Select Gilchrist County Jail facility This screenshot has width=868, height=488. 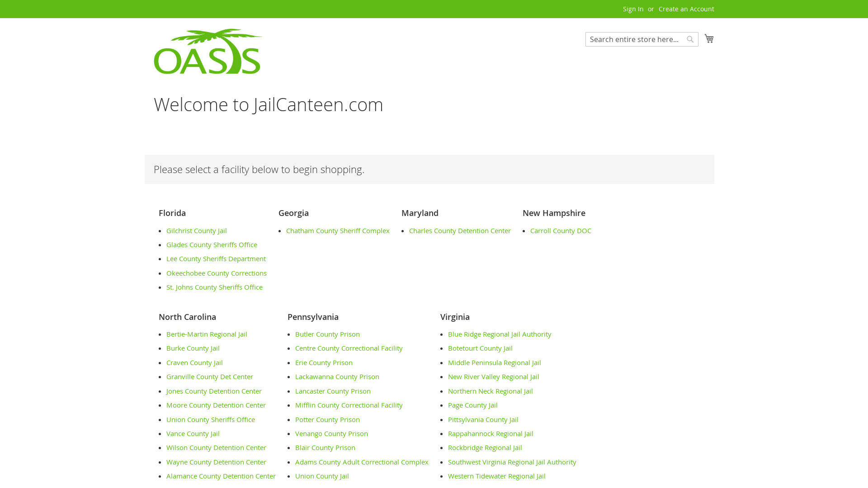pyautogui.click(x=196, y=230)
